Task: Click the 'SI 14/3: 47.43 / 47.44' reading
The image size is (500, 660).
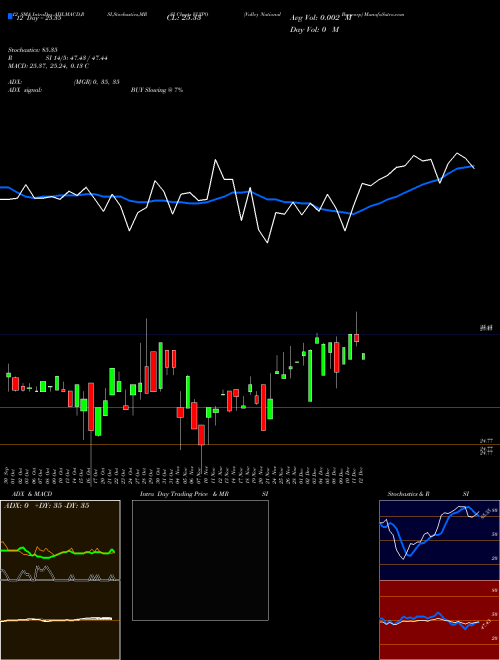Action: coord(77,58)
